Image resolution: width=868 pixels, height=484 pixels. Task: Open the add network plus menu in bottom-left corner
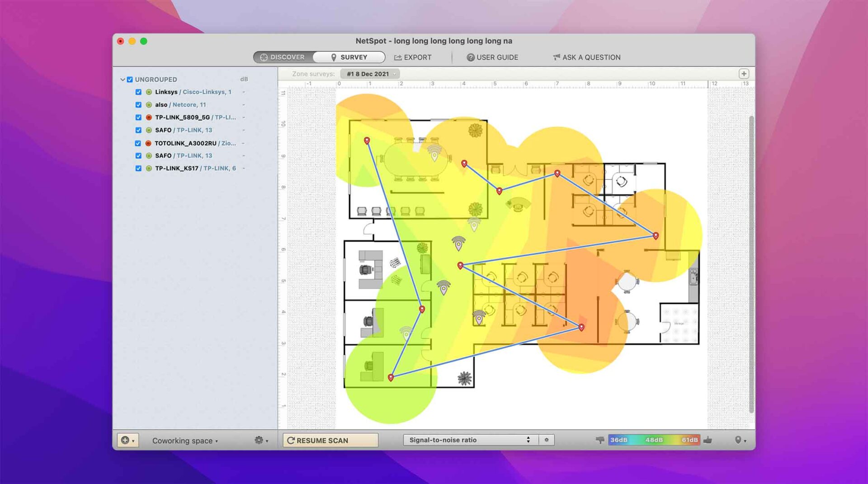[x=127, y=440]
